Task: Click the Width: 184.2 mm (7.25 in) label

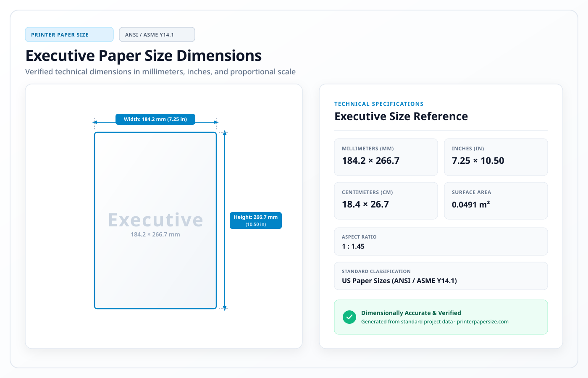Action: (x=155, y=119)
